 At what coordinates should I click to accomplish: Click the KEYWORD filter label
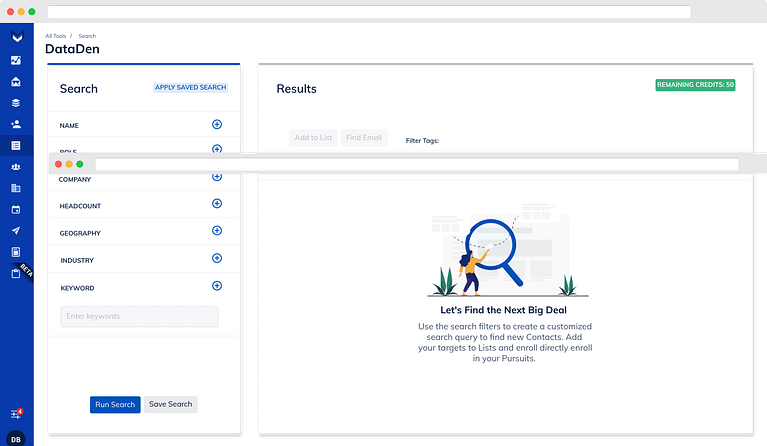click(x=77, y=288)
